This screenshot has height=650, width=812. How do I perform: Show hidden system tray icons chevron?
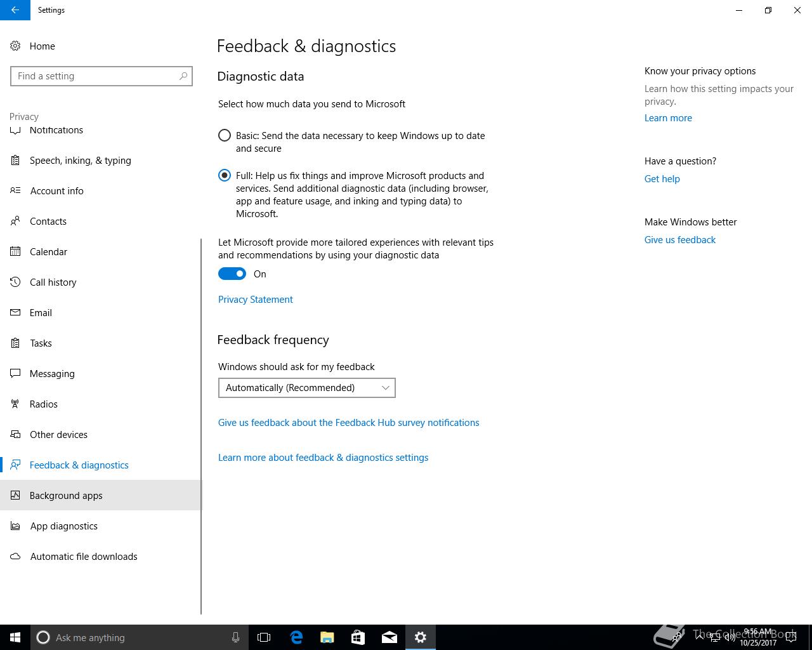[x=700, y=637]
